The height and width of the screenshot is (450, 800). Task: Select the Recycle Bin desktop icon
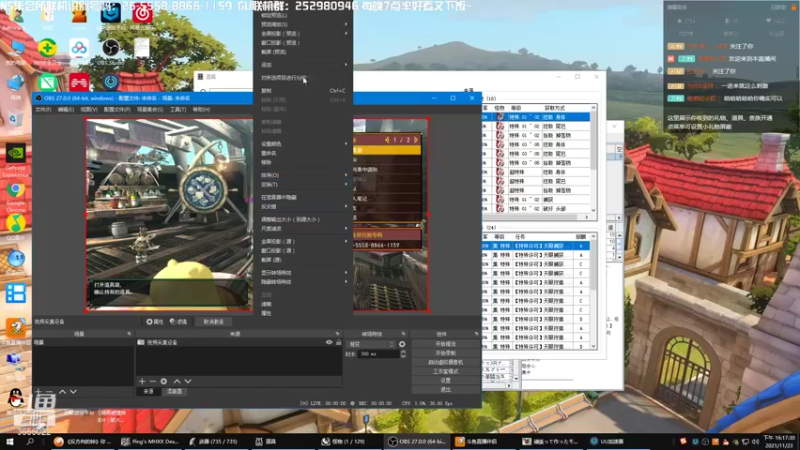click(14, 118)
